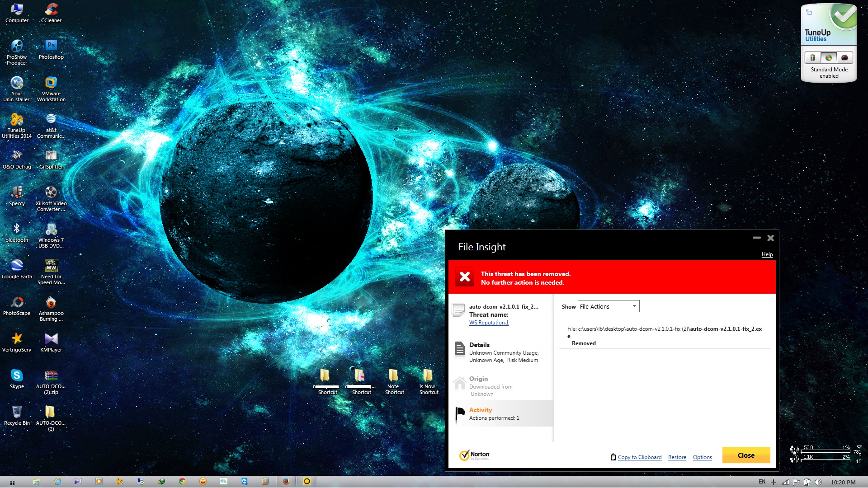Select the VMware Workstation desktop icon
868x488 pixels.
tap(51, 89)
